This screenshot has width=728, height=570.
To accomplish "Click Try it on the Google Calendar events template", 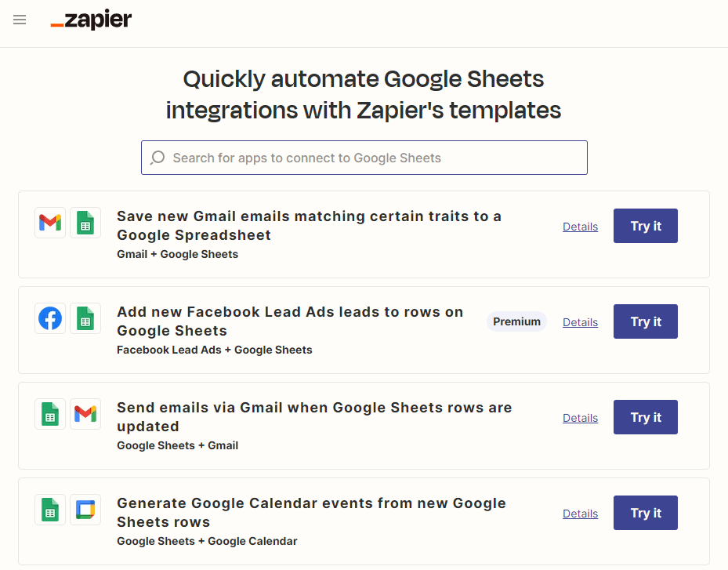I will coord(645,513).
